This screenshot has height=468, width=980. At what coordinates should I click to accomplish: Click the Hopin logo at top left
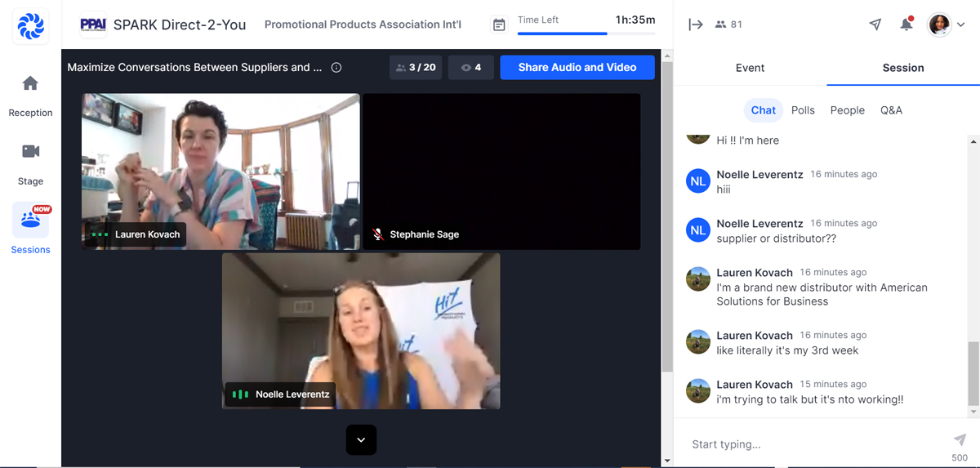pos(30,26)
